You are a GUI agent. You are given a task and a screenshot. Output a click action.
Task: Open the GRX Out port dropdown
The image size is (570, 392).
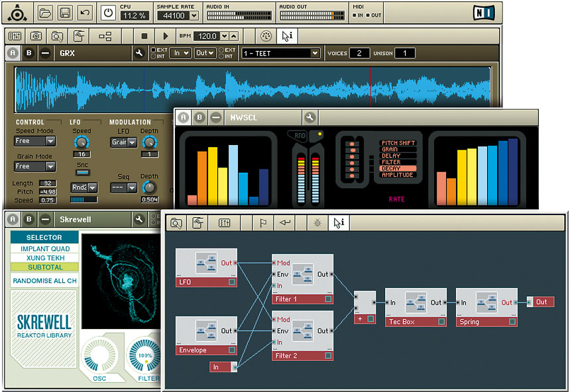pyautogui.click(x=205, y=53)
